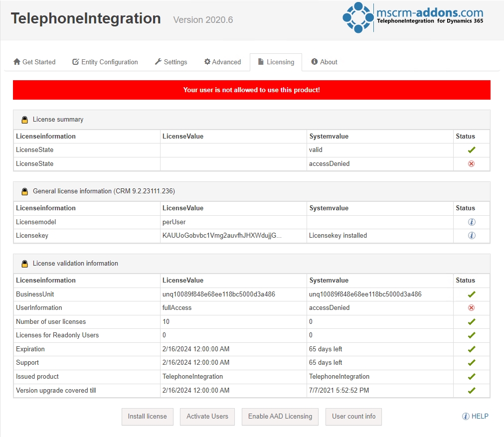Click the checkmark in the Support row
504x437 pixels.
point(472,362)
